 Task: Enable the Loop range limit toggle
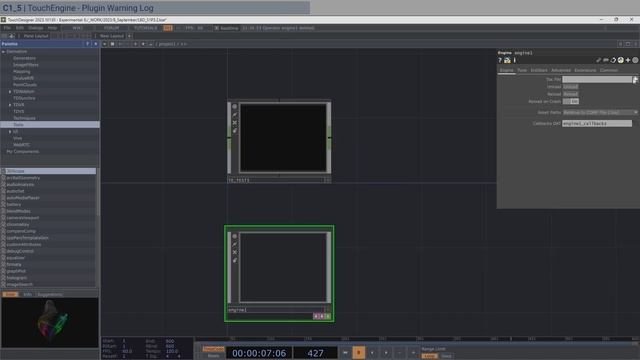click(x=429, y=356)
